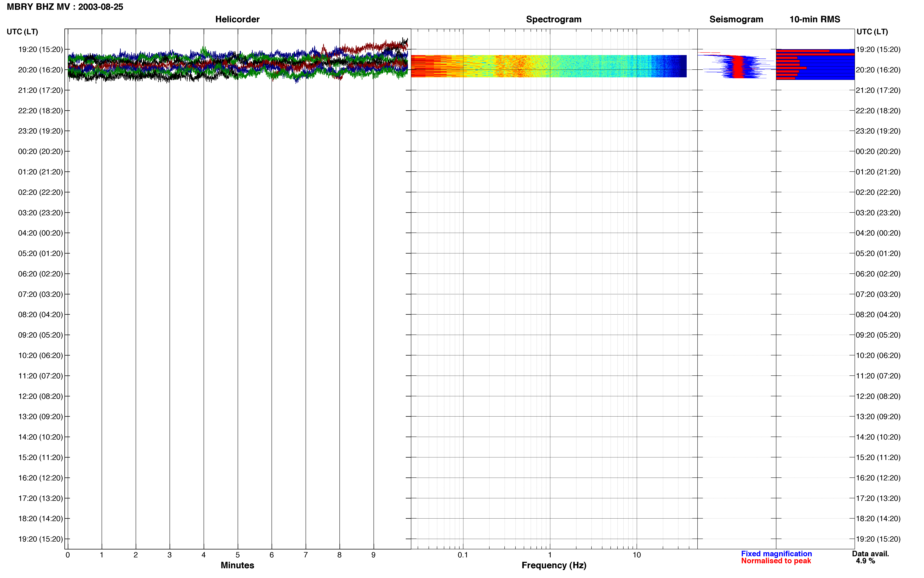Viewport: 924px width, 578px height.
Task: Click the '10-min RMS' panel heading
Action: [815, 19]
